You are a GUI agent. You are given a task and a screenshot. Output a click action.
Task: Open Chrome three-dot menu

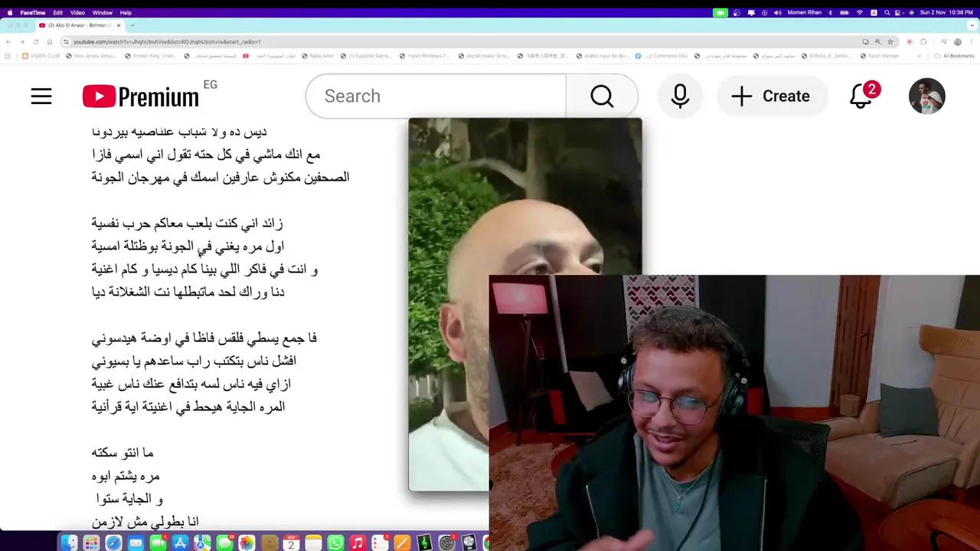pyautogui.click(x=972, y=41)
